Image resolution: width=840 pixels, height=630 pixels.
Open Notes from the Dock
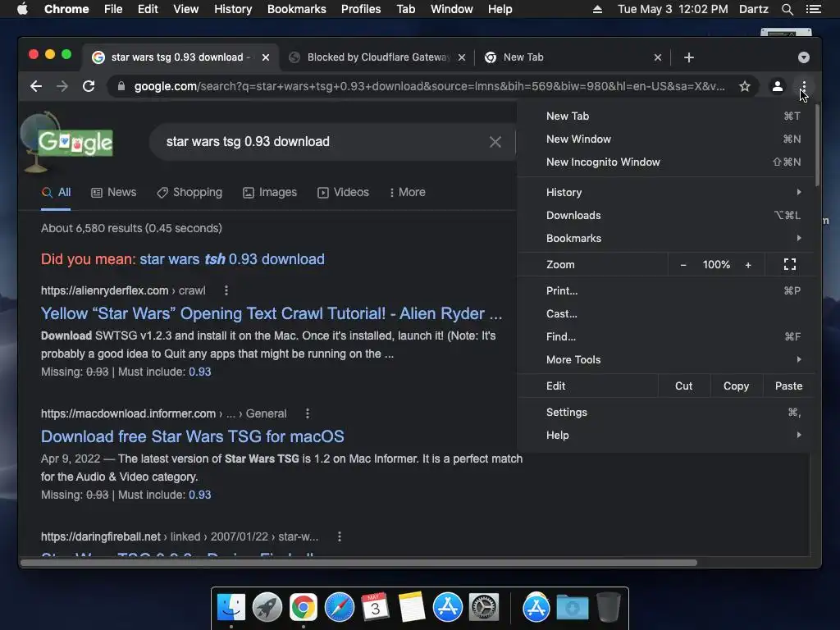[x=412, y=608]
